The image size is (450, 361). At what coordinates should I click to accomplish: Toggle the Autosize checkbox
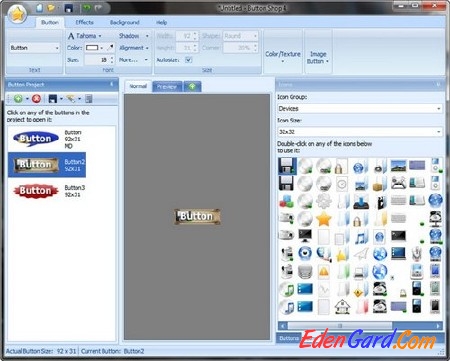coord(188,60)
